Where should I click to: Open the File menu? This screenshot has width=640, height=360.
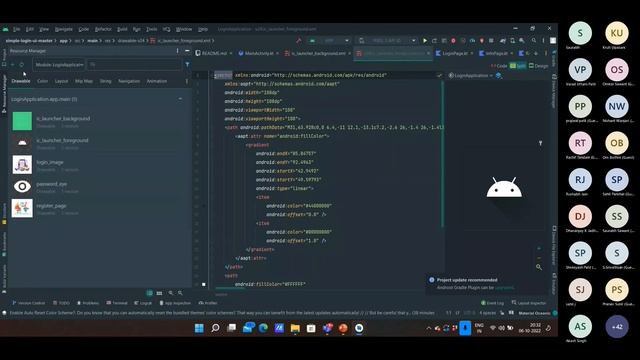pyautogui.click(x=16, y=29)
